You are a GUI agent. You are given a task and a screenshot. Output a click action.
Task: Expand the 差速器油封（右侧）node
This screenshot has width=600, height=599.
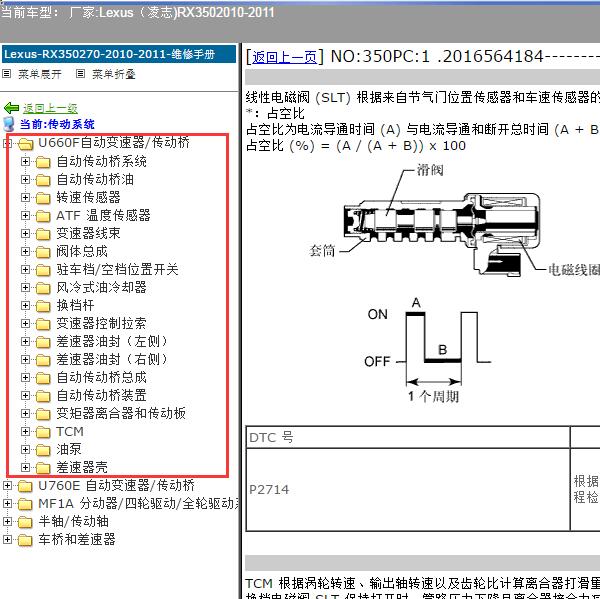25,359
